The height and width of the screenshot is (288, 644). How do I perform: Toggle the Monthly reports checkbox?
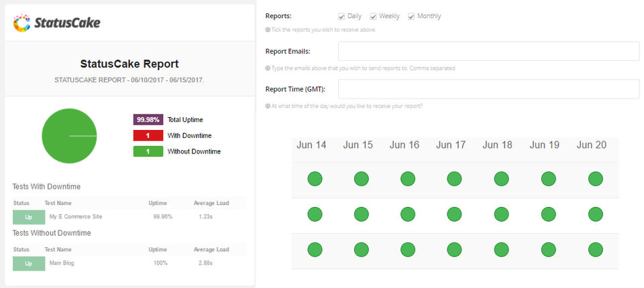[411, 16]
